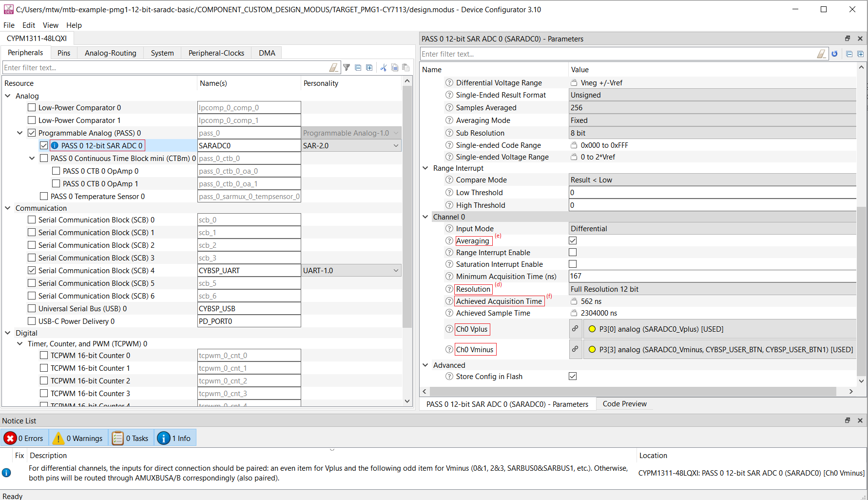The height and width of the screenshot is (500, 868).
Task: Clear the Parameters filter with eraser icon
Action: 822,54
